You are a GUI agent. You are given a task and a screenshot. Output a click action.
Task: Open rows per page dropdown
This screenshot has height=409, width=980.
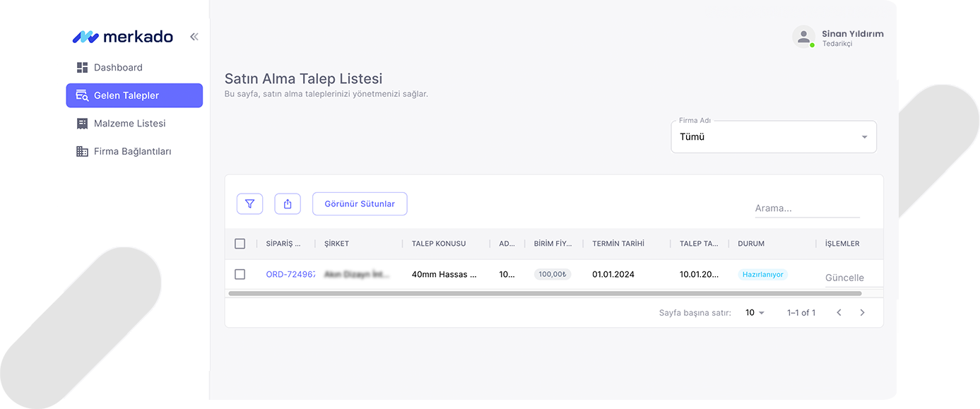click(755, 312)
